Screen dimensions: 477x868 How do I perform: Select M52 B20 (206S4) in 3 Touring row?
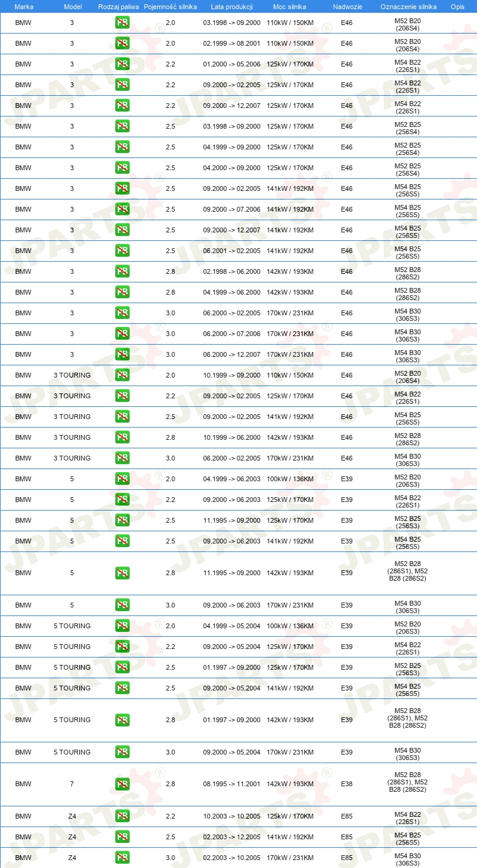(x=407, y=376)
